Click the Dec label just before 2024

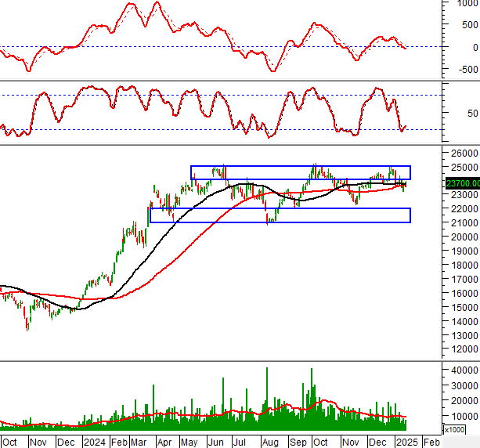click(66, 443)
